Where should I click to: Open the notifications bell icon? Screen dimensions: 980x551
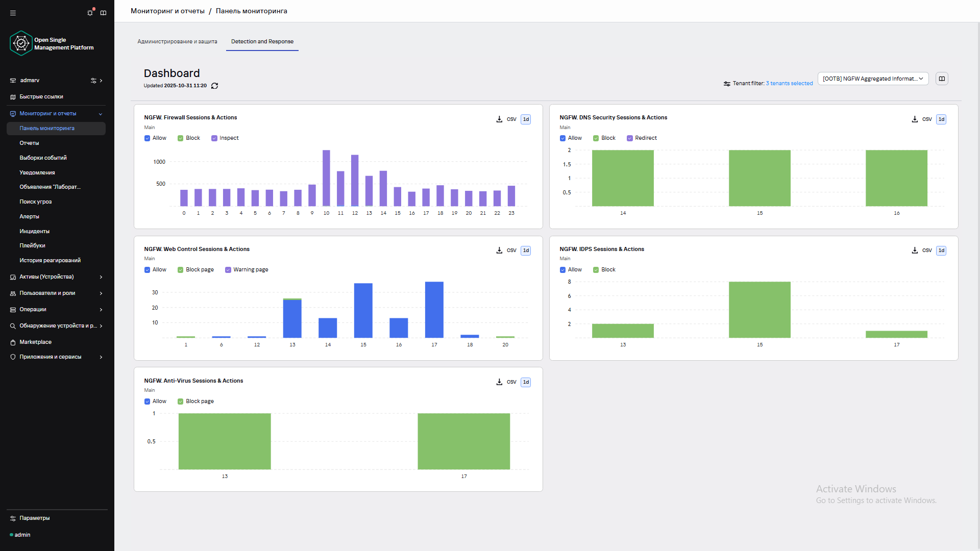[x=90, y=13]
